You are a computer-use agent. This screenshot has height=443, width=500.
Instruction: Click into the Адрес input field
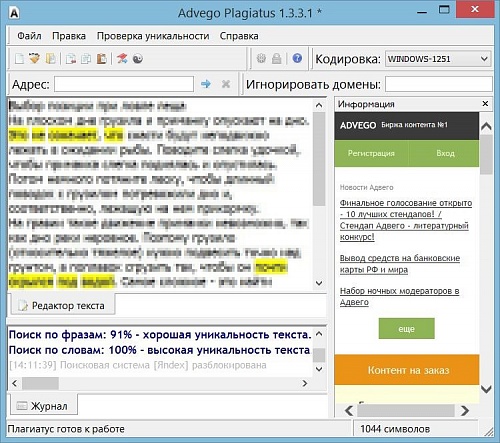point(124,84)
